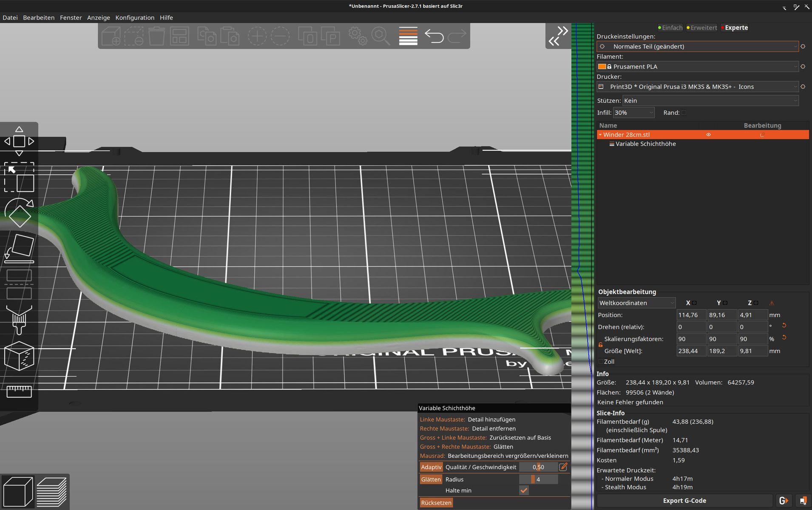Click the Rücksetzen reset button
This screenshot has height=510, width=812.
436,503
